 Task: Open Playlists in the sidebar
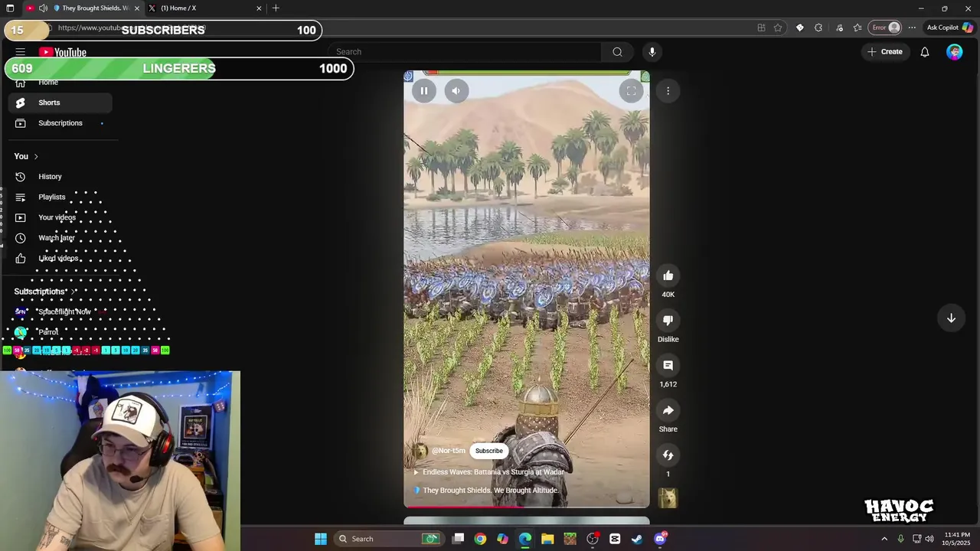click(x=60, y=197)
